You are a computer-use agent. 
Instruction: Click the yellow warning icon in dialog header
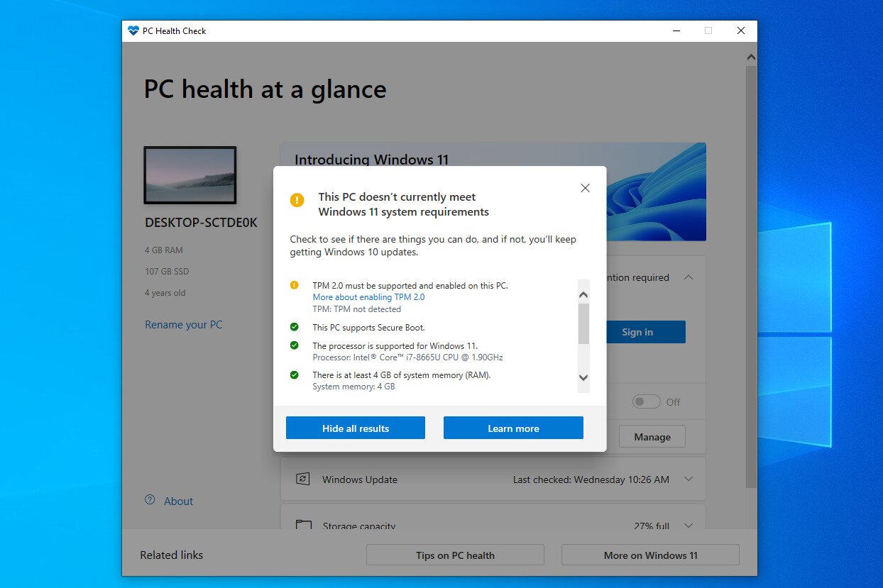tap(297, 200)
